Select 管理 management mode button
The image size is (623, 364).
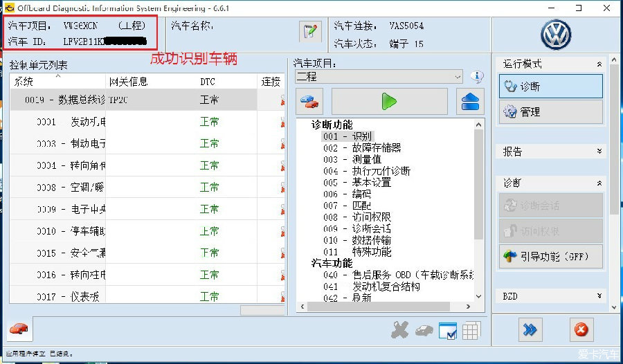551,111
